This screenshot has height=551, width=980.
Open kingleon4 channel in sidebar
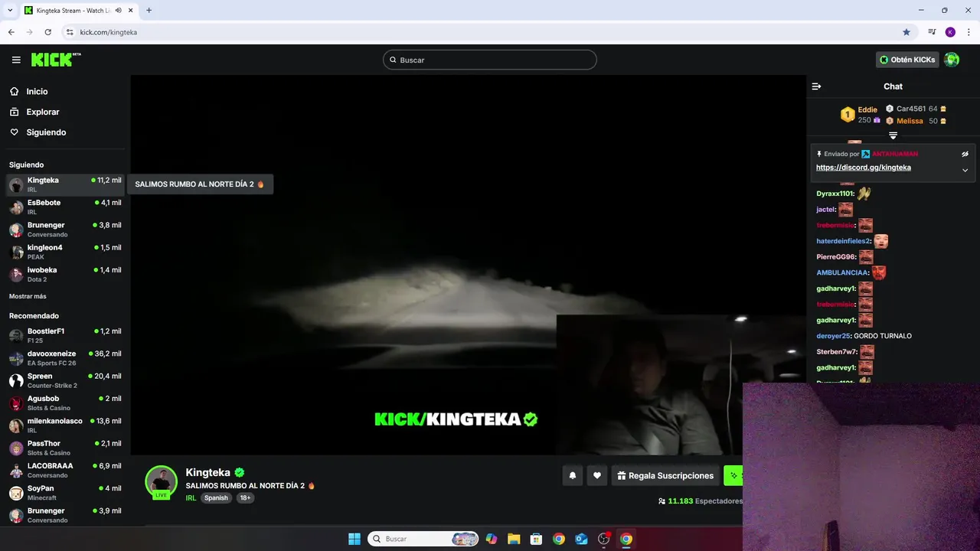pyautogui.click(x=65, y=252)
